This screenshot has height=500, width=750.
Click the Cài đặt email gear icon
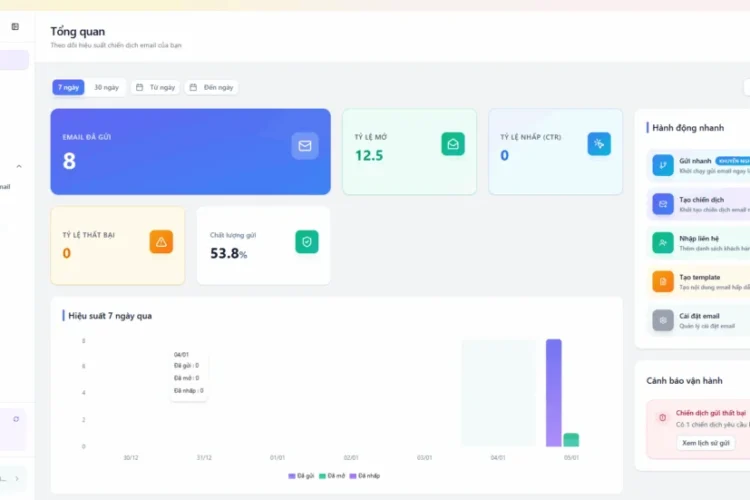[x=663, y=320]
